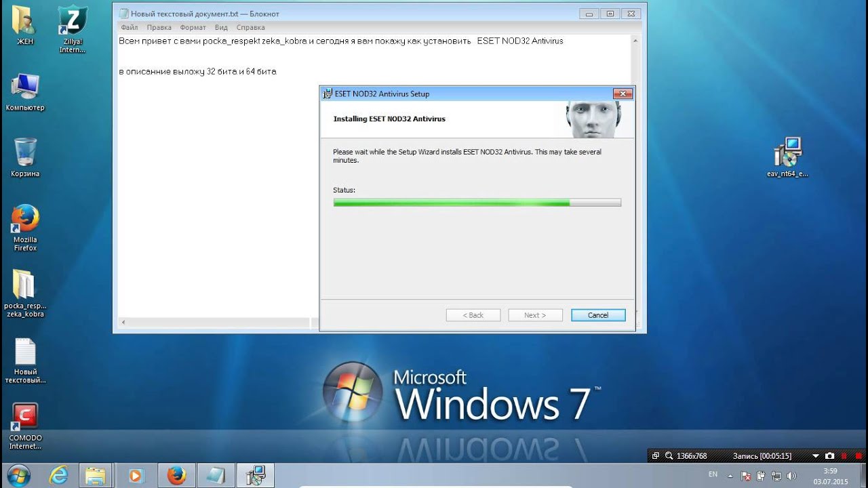The image size is (868, 488).
Task: Click the Notepad scrollbar up arrow
Action: [635, 41]
